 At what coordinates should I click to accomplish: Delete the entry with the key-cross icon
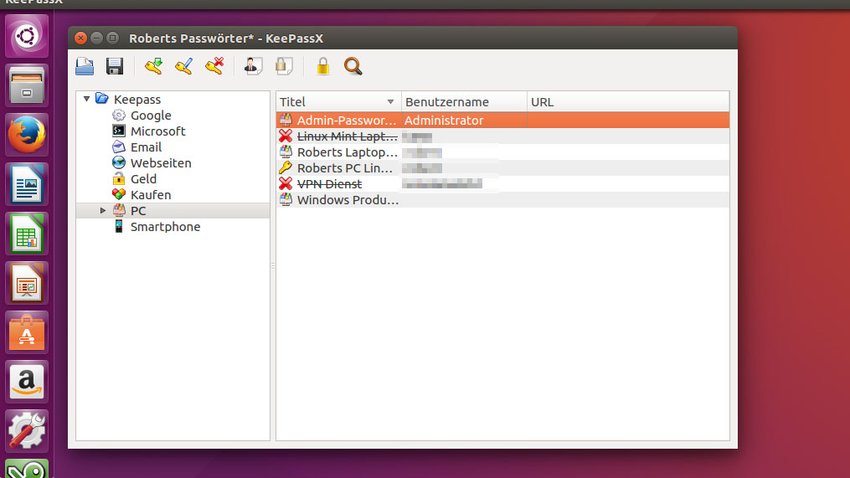click(215, 66)
